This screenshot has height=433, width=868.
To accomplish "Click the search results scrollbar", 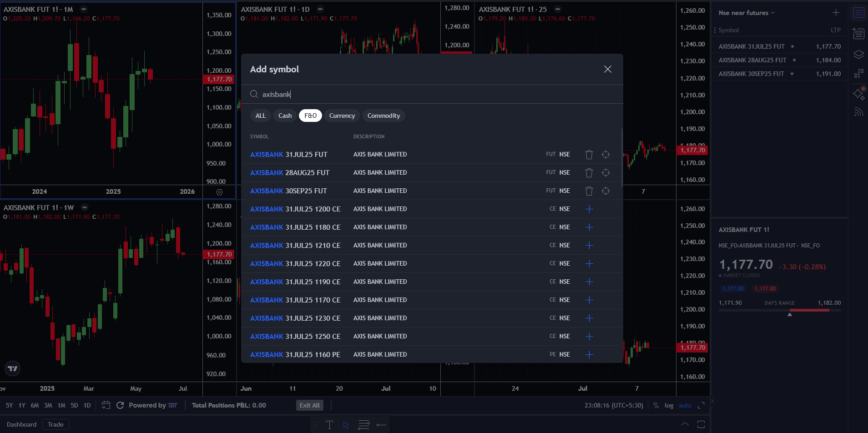I will pyautogui.click(x=621, y=157).
